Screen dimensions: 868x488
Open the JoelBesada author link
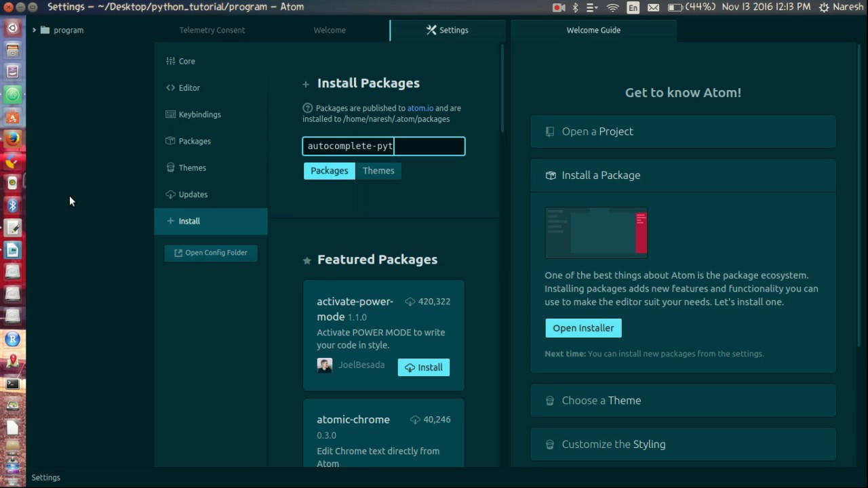point(361,365)
